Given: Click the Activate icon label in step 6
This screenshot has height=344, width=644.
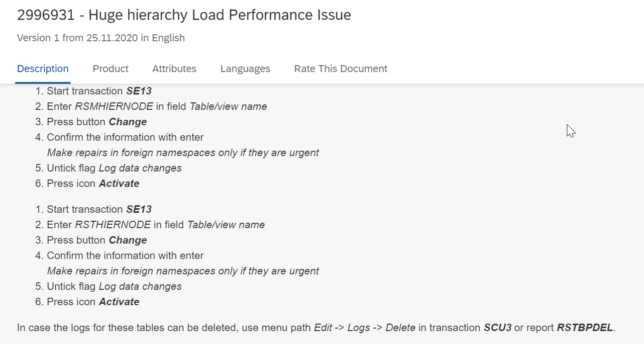Looking at the screenshot, I should [119, 183].
